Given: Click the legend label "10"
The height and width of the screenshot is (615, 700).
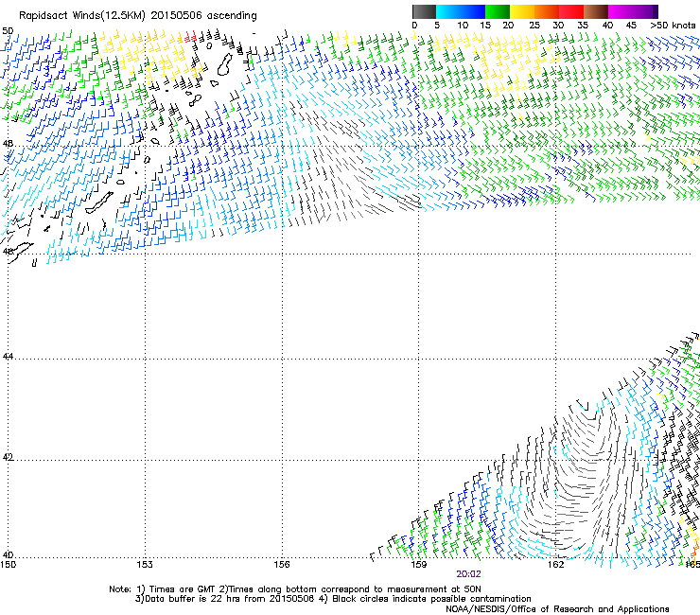Looking at the screenshot, I should [463, 26].
